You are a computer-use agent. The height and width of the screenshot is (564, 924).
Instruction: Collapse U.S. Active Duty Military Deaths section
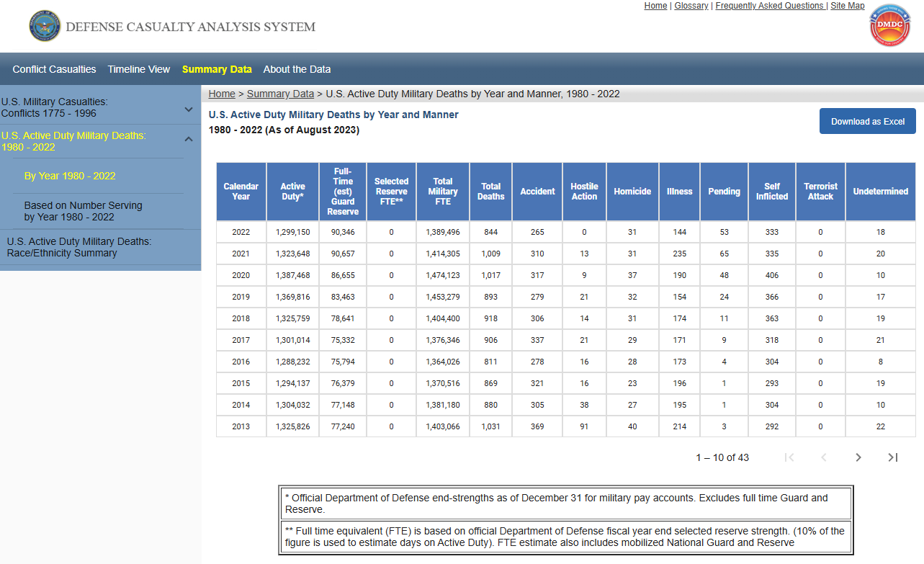[x=189, y=140]
